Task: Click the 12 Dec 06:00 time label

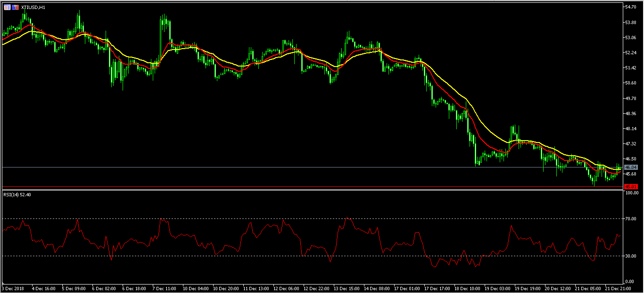Action: click(x=286, y=288)
